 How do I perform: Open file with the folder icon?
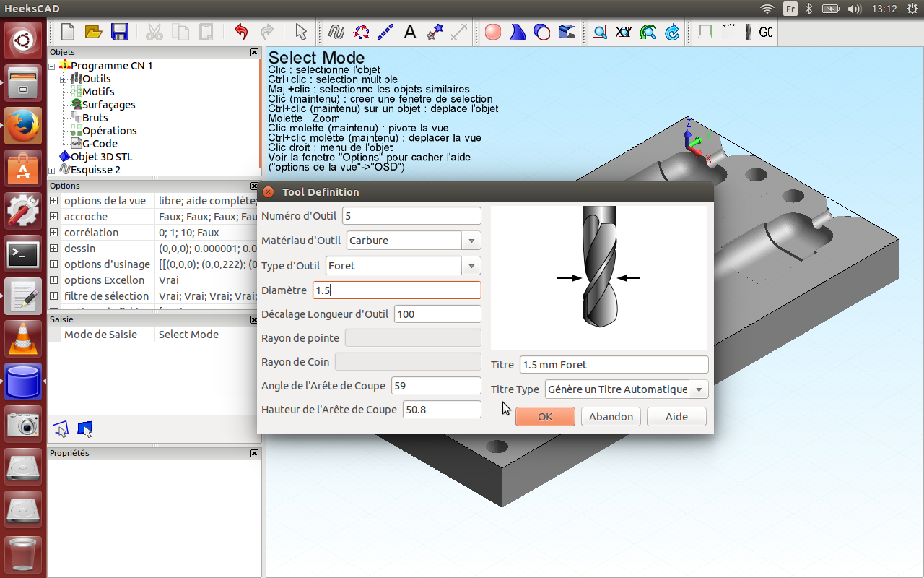94,32
